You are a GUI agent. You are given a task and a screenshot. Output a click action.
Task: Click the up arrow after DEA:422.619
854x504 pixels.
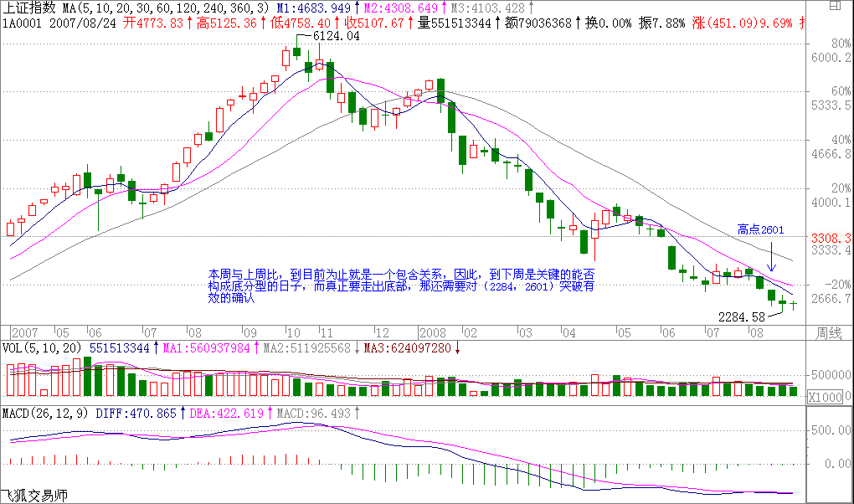point(270,413)
